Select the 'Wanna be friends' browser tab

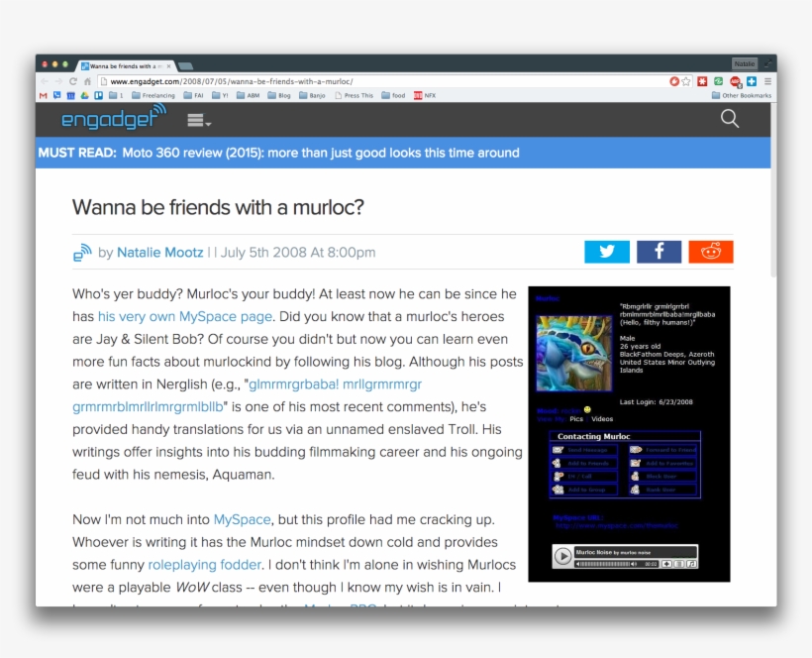click(x=126, y=65)
